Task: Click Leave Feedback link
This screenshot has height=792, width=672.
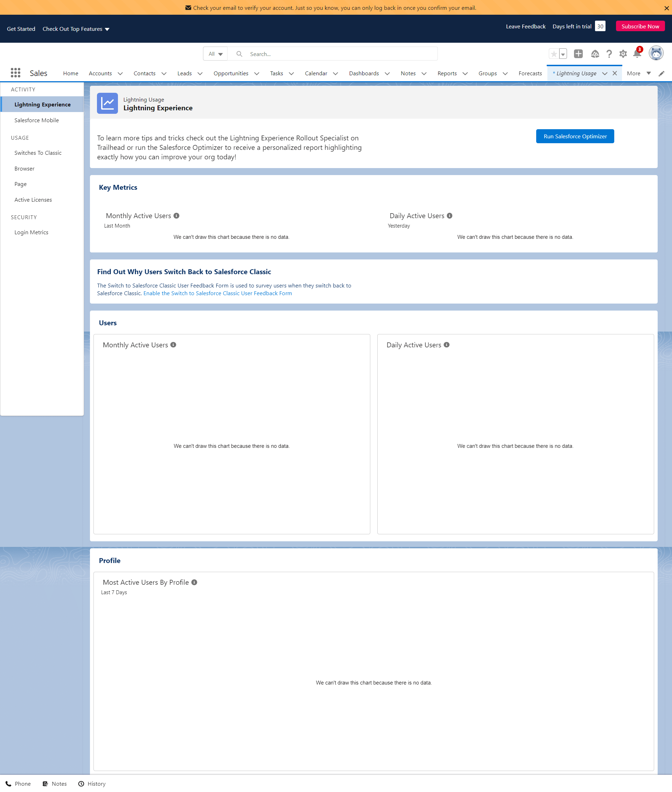Action: pos(525,26)
